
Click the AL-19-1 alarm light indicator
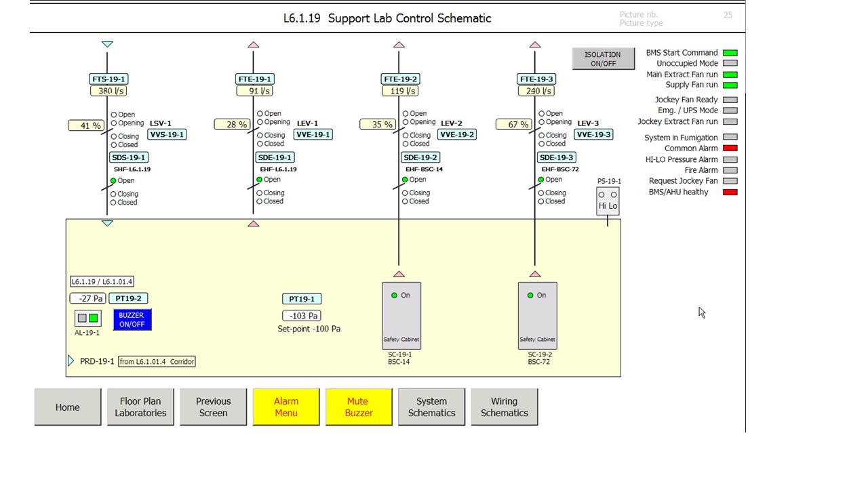click(x=88, y=318)
